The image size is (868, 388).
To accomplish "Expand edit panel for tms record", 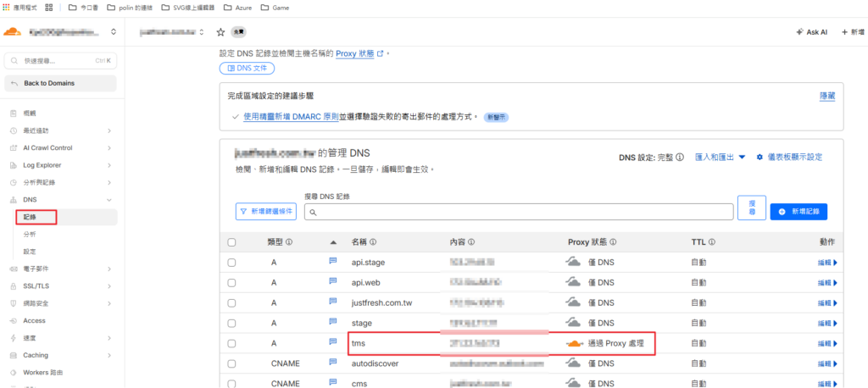I will click(827, 344).
